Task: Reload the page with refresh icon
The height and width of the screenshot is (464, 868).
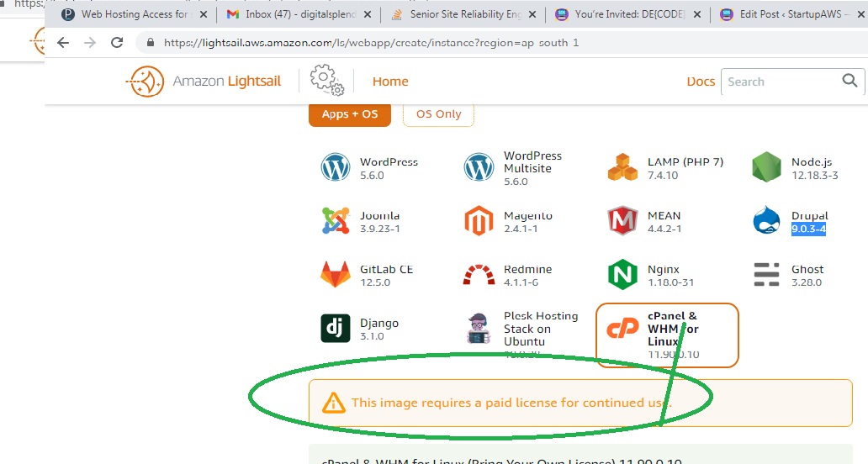Action: (x=117, y=43)
